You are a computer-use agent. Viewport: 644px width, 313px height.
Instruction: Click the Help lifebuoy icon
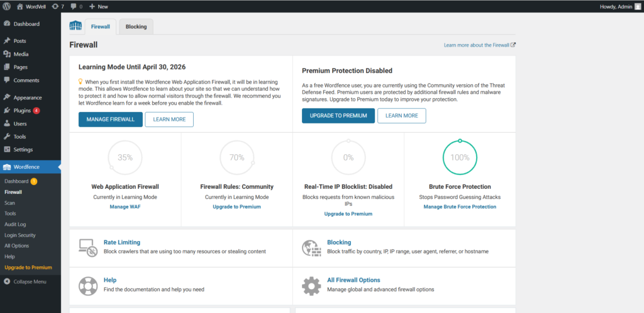[87, 285]
